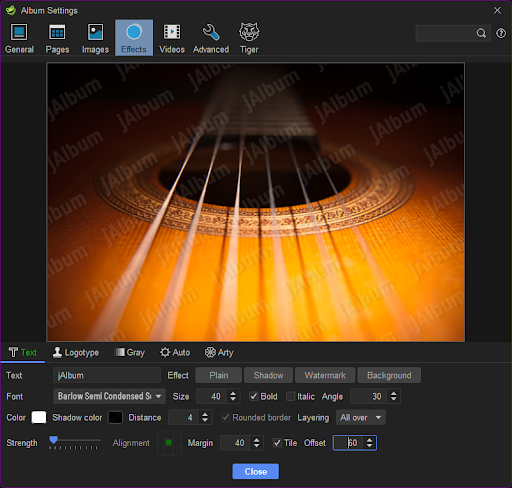Switch to the Arty tab
512x488 pixels.
(x=219, y=352)
